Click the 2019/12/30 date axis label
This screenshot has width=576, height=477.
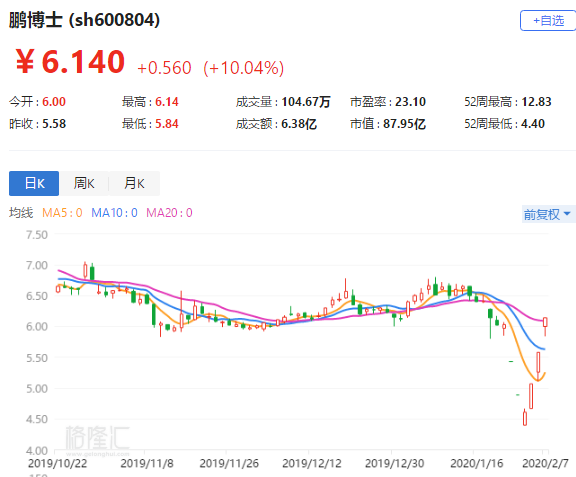tap(395, 463)
